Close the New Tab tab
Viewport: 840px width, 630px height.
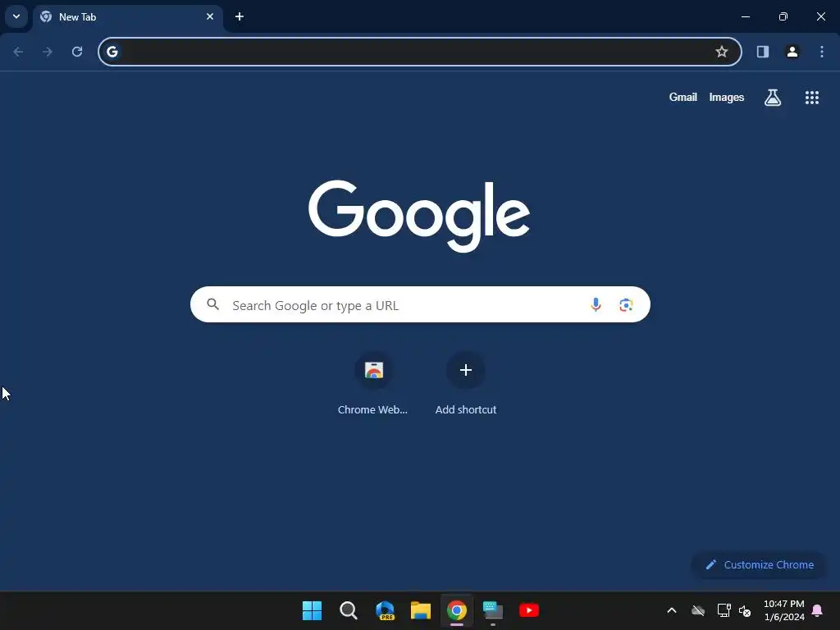pyautogui.click(x=210, y=16)
